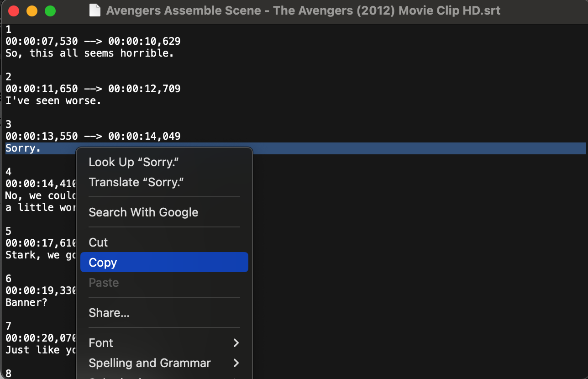Select Cut from the context menu
Viewport: 588px width, 379px height.
tap(98, 242)
